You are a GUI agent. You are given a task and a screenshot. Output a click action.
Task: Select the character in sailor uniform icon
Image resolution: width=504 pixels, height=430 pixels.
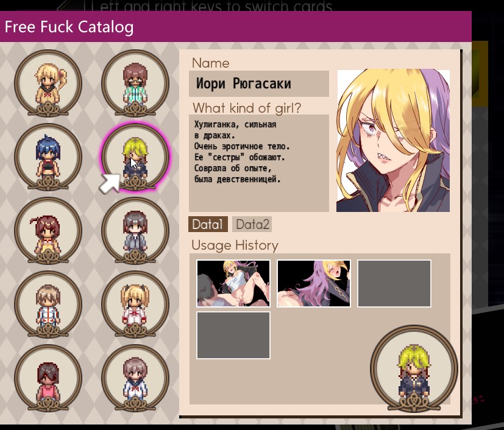(135, 378)
